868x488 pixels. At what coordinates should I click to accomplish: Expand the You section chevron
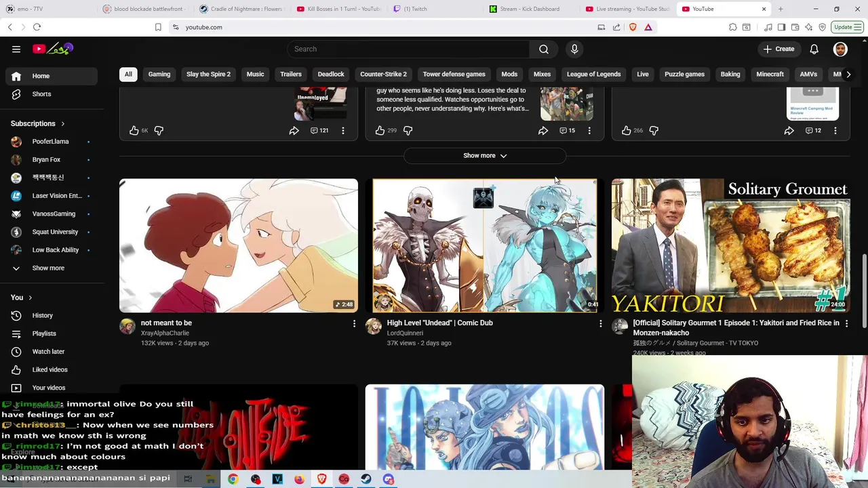[x=30, y=298]
